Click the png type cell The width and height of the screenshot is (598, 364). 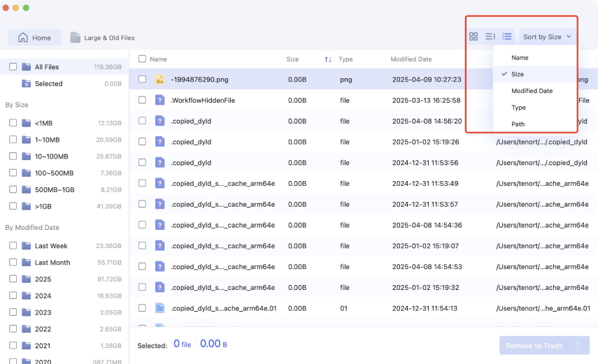pos(346,80)
